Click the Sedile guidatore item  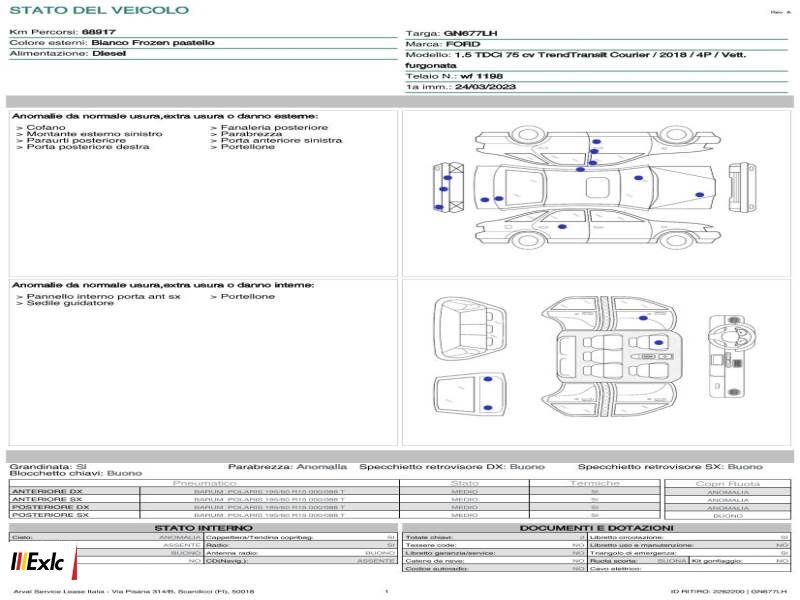coord(70,303)
